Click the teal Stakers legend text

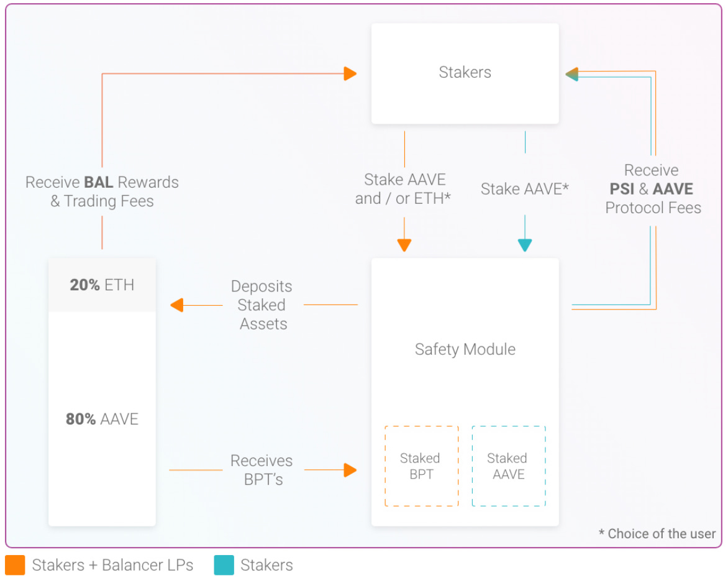coord(267,565)
